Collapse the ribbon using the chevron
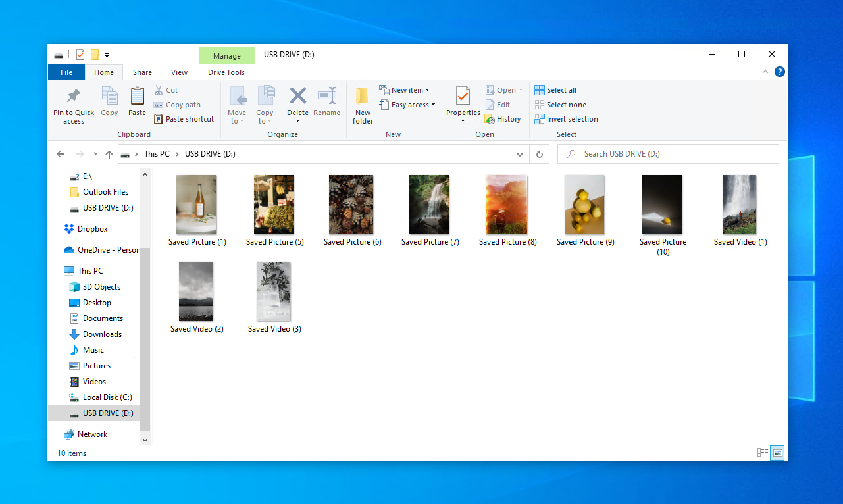 [765, 72]
